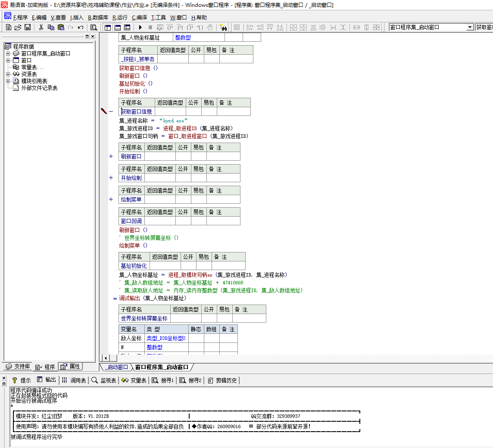Click the make same width icon
This screenshot has height=448, width=493.
coord(356,27)
